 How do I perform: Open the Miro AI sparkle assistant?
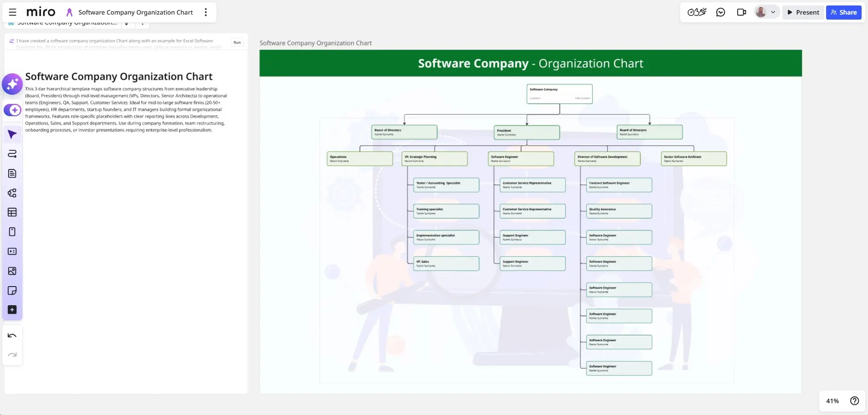click(x=12, y=84)
